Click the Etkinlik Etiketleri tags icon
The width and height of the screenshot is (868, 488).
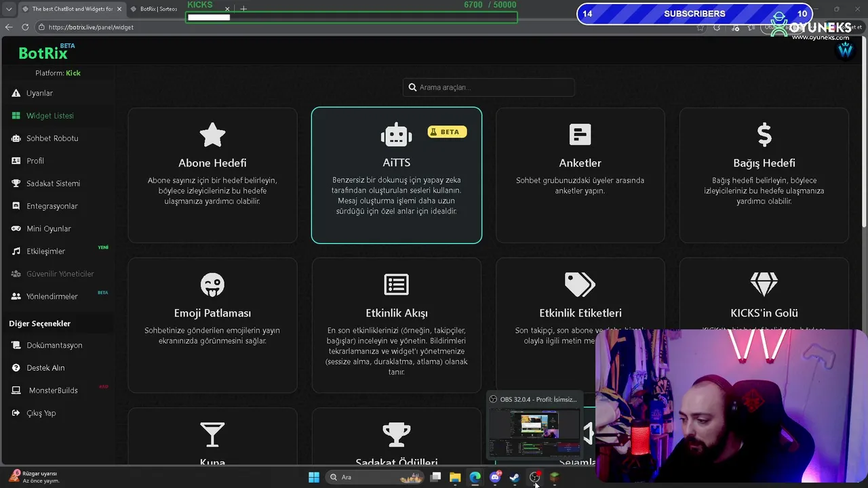click(x=580, y=285)
